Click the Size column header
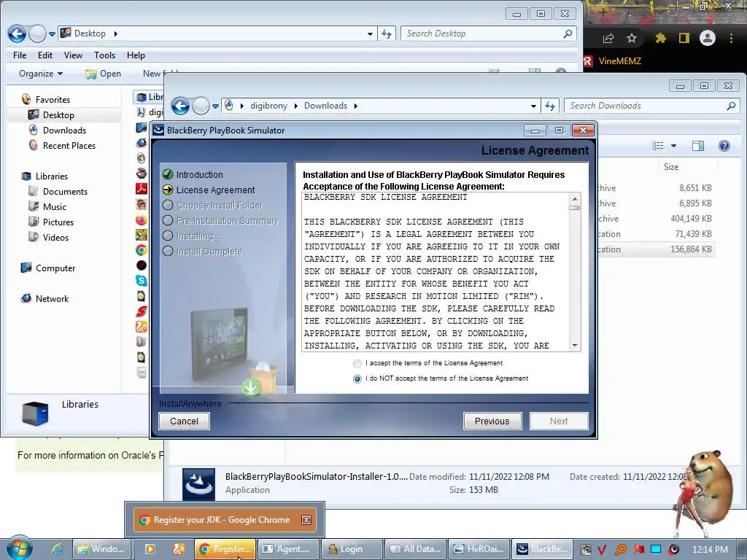Viewport: 747px width, 560px height. click(671, 167)
